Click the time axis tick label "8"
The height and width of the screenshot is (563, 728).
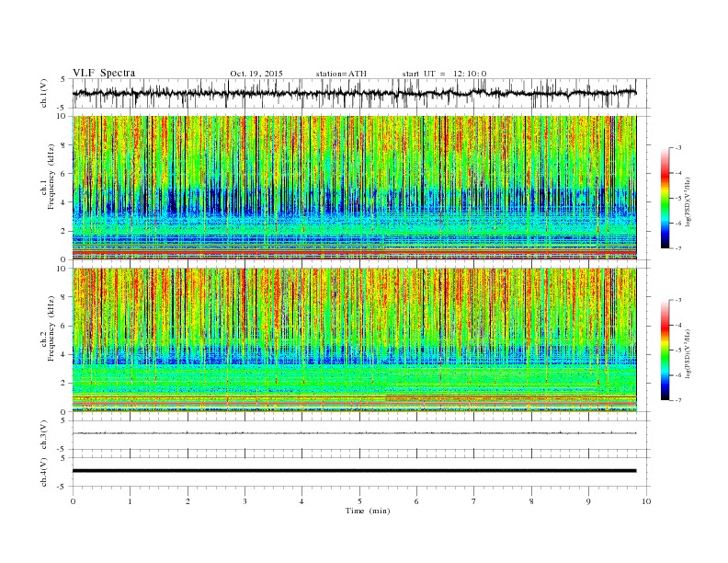(531, 501)
